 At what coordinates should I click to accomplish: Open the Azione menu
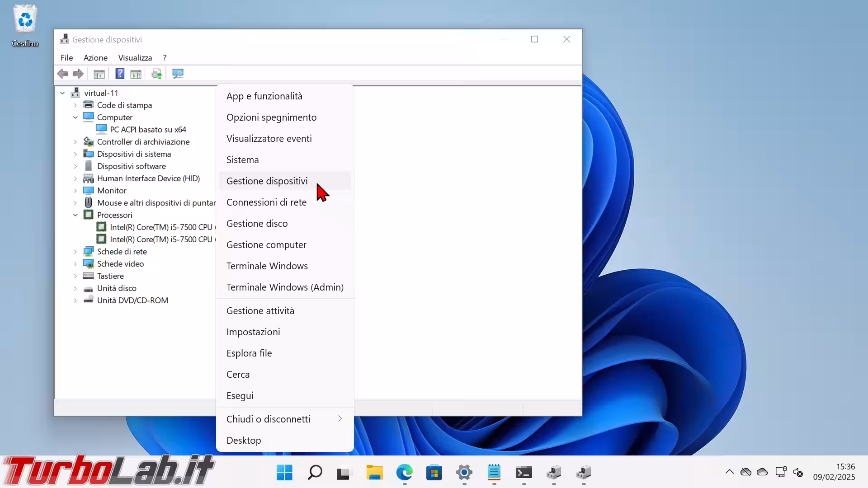coord(95,58)
